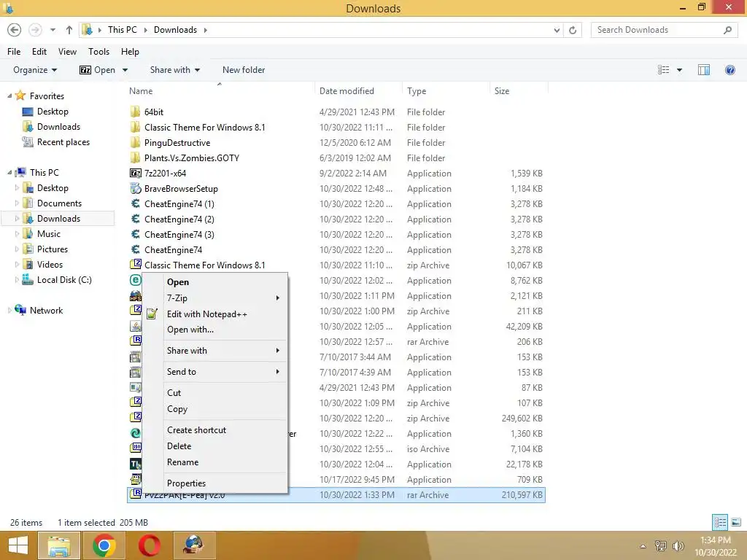
Task: Open the Organize dropdown
Action: tap(35, 70)
